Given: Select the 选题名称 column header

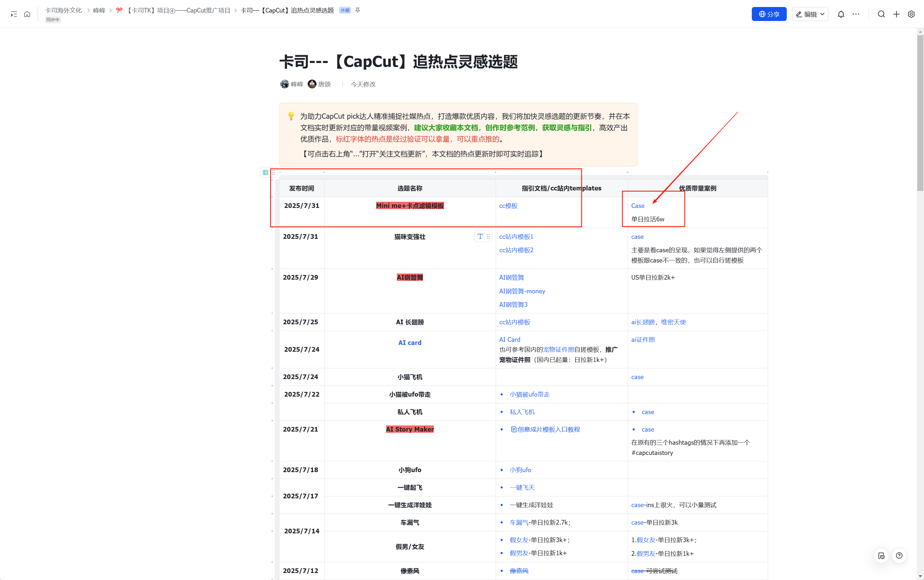Looking at the screenshot, I should pos(410,188).
